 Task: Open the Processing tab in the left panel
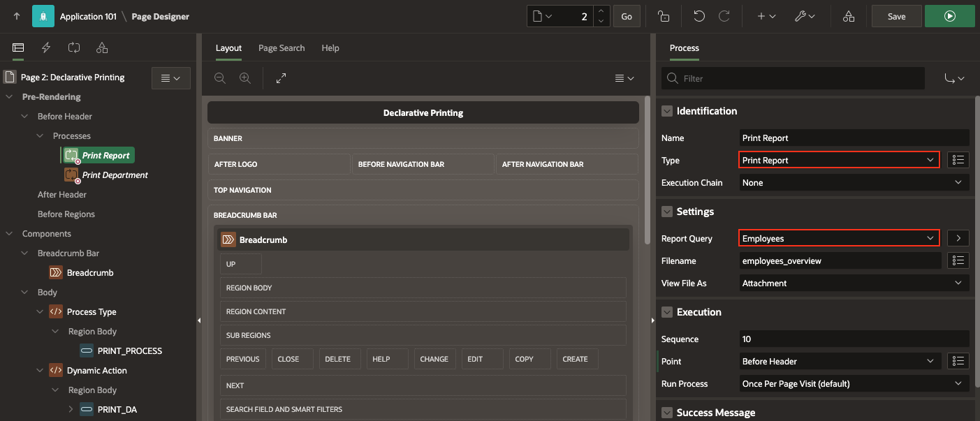click(x=73, y=47)
